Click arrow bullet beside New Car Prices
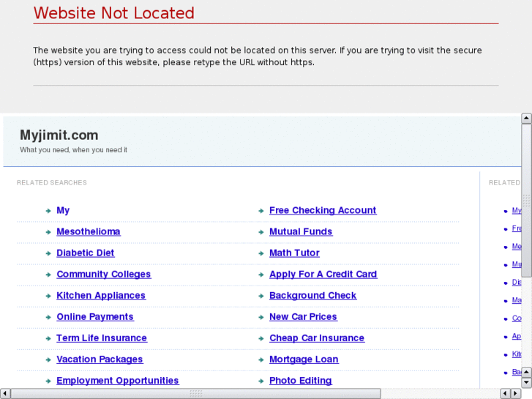 click(261, 318)
